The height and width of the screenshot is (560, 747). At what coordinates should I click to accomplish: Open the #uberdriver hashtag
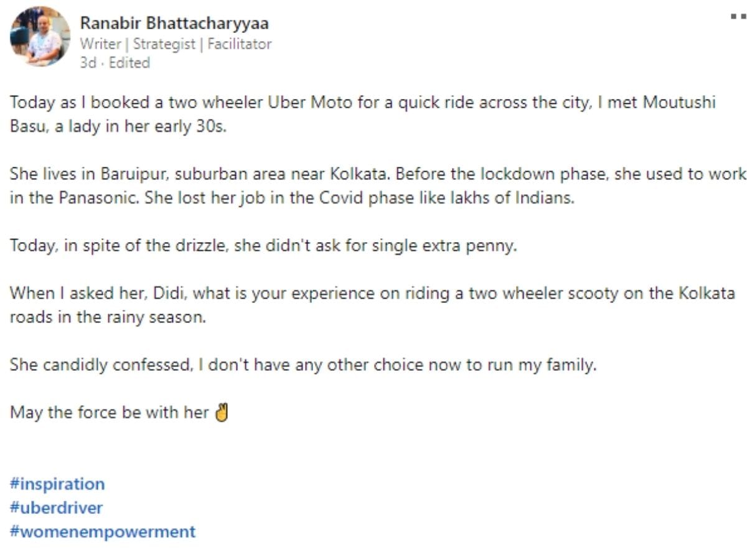point(56,508)
